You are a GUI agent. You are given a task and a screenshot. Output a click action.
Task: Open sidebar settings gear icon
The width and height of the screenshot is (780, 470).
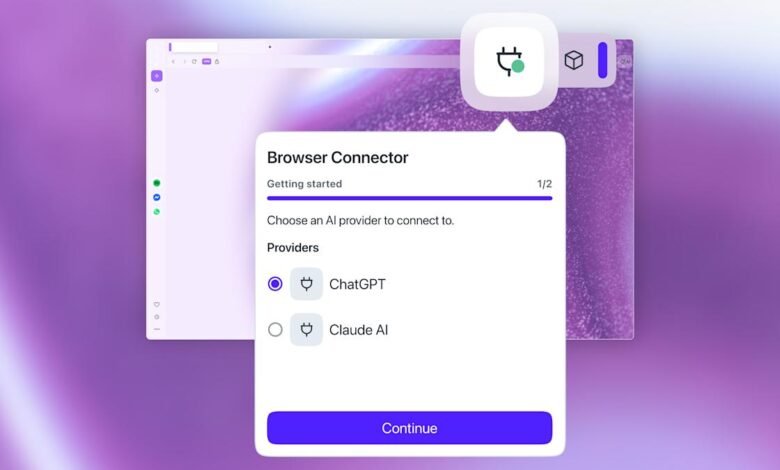point(157,317)
